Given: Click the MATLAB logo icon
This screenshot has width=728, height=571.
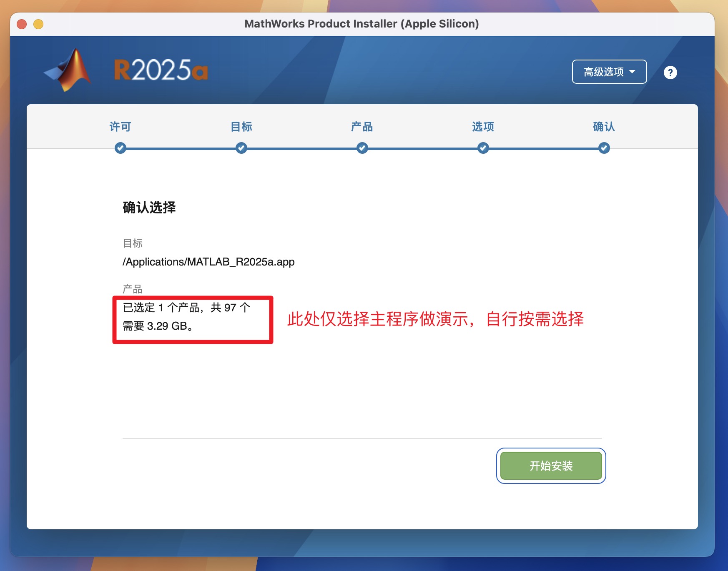Looking at the screenshot, I should tap(68, 70).
